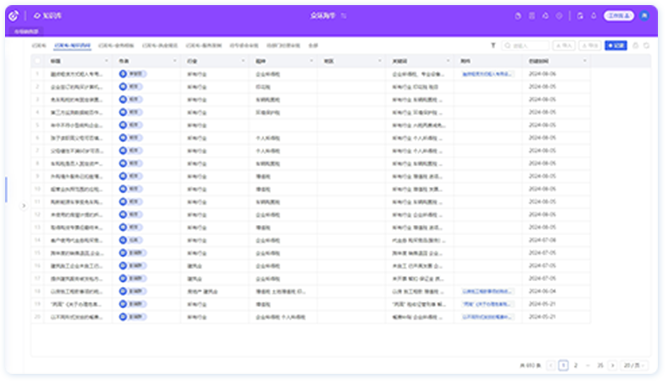The width and height of the screenshot is (665, 381).
Task: Click the refresh icon at the toolbar's far right
Action: click(x=646, y=45)
